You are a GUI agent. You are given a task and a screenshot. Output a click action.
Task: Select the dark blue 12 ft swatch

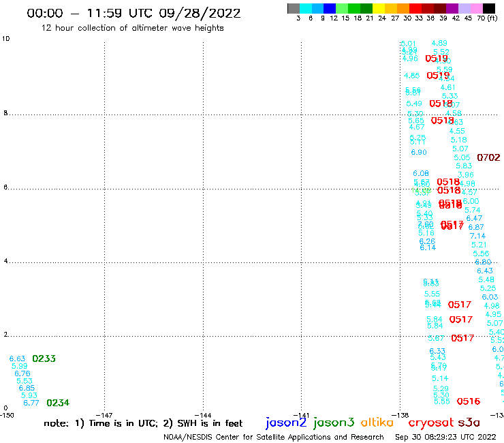[330, 9]
